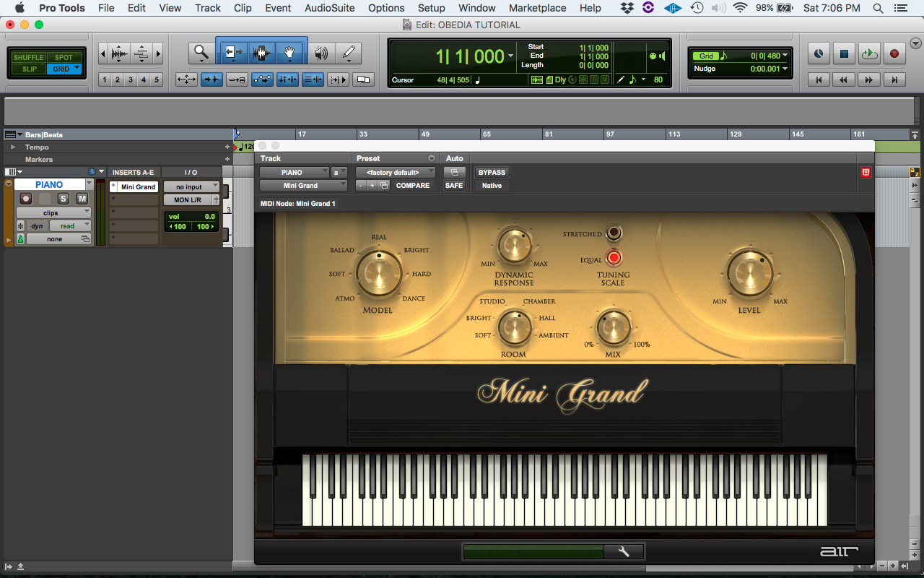This screenshot has width=924, height=578.
Task: Select the Zoomer magnifying glass tool
Action: (x=201, y=53)
